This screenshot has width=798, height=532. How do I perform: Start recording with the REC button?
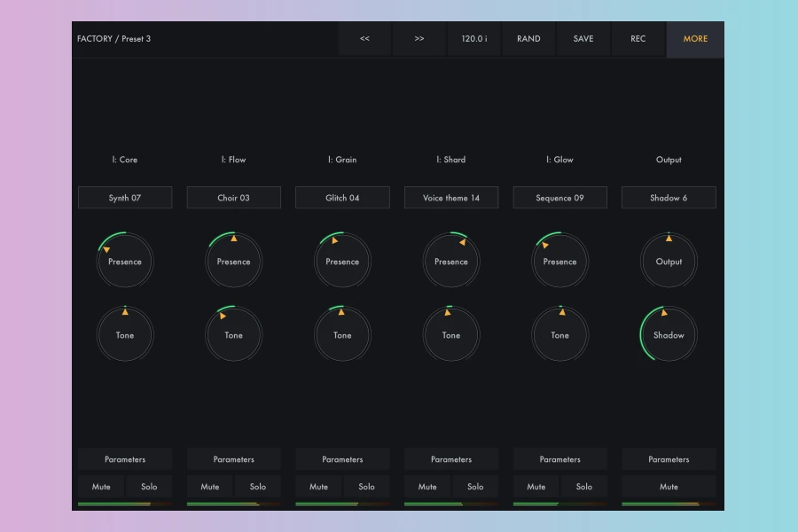pos(638,39)
